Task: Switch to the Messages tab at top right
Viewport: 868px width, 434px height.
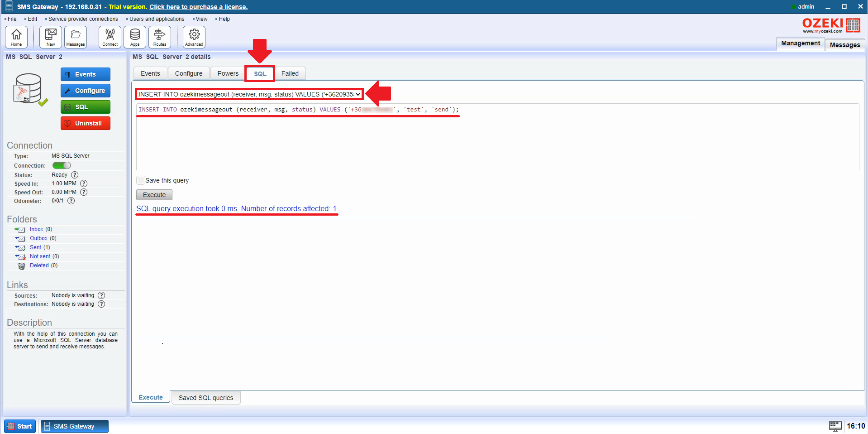Action: pyautogui.click(x=845, y=45)
